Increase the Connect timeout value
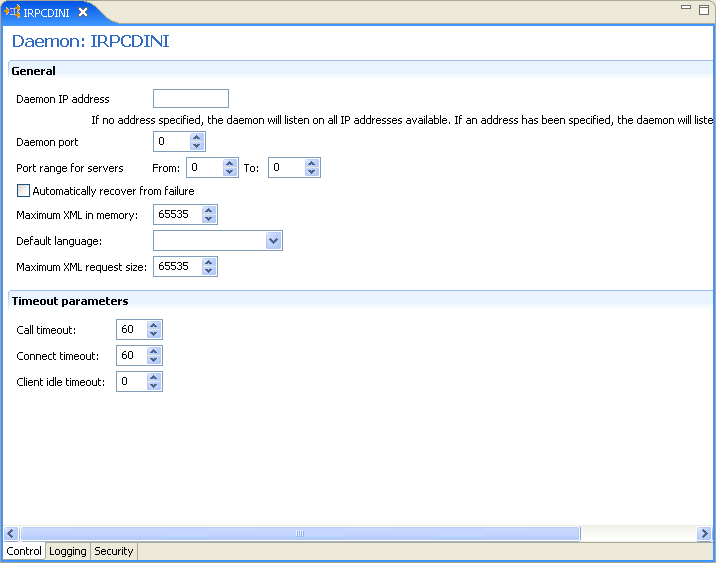Image resolution: width=716 pixels, height=563 pixels. pyautogui.click(x=153, y=351)
